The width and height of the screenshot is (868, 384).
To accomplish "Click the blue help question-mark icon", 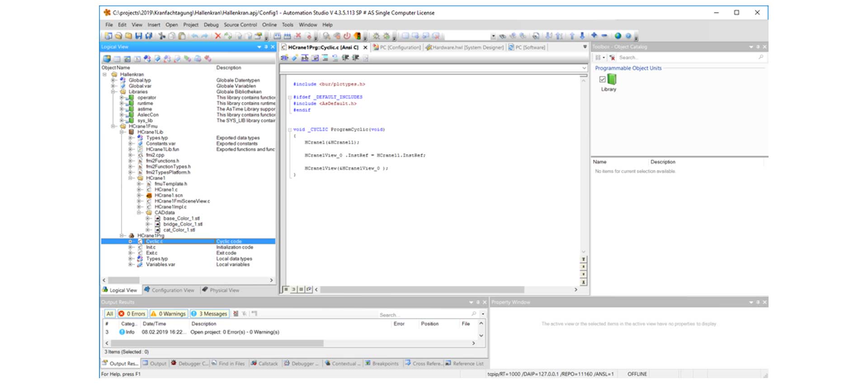I will pyautogui.click(x=628, y=36).
